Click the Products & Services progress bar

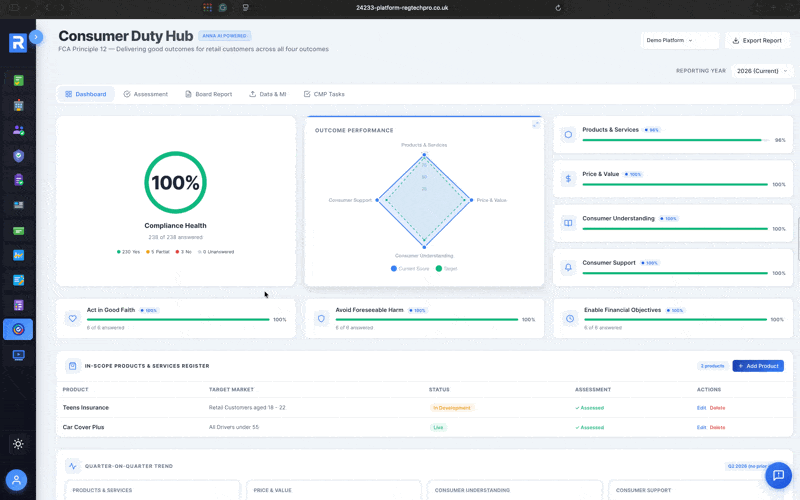[676, 140]
